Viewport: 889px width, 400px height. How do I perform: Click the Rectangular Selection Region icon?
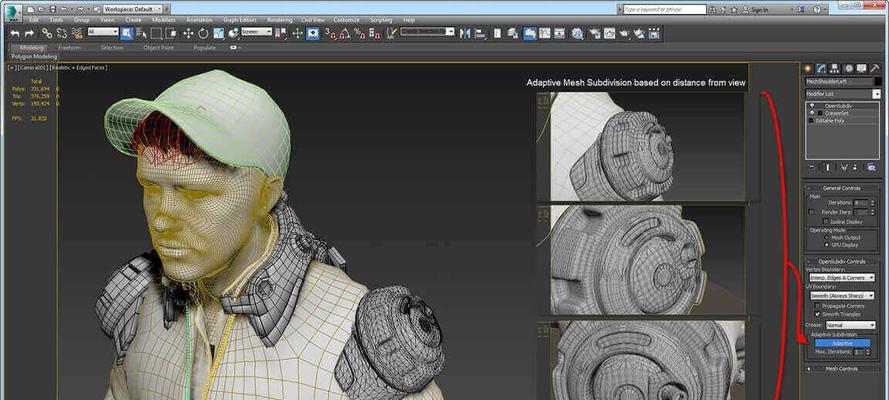pyautogui.click(x=156, y=33)
